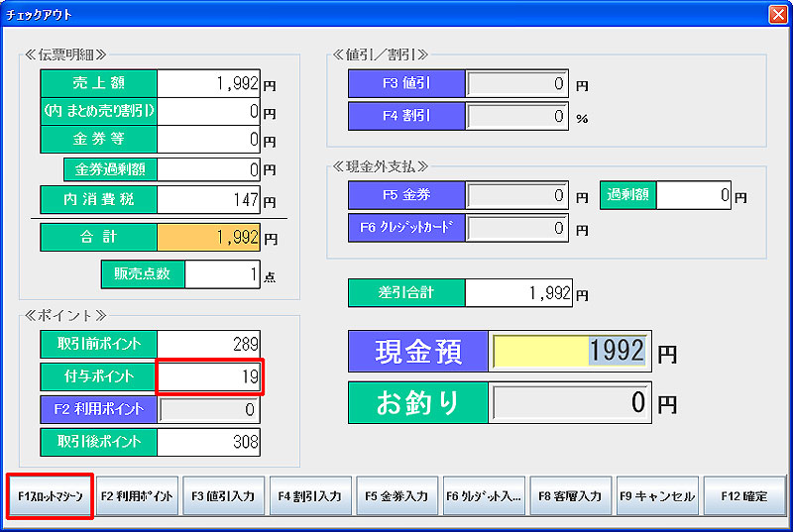Click the F4 割引入力 button

(x=309, y=495)
